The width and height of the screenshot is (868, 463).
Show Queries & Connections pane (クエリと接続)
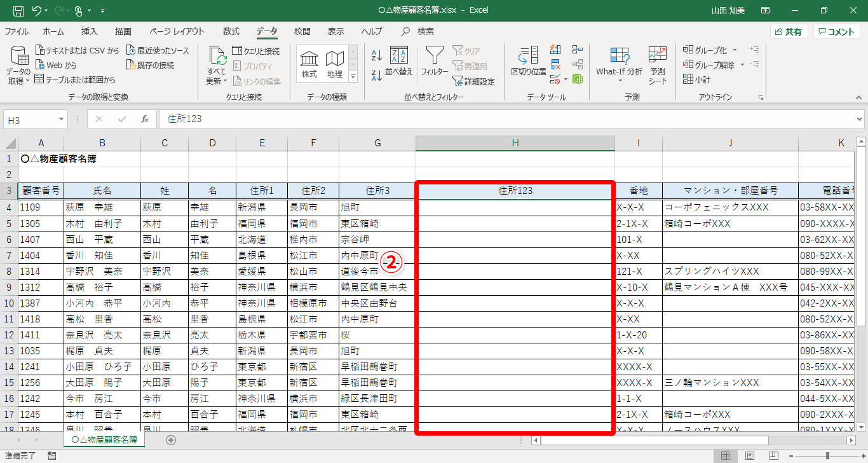(x=255, y=50)
